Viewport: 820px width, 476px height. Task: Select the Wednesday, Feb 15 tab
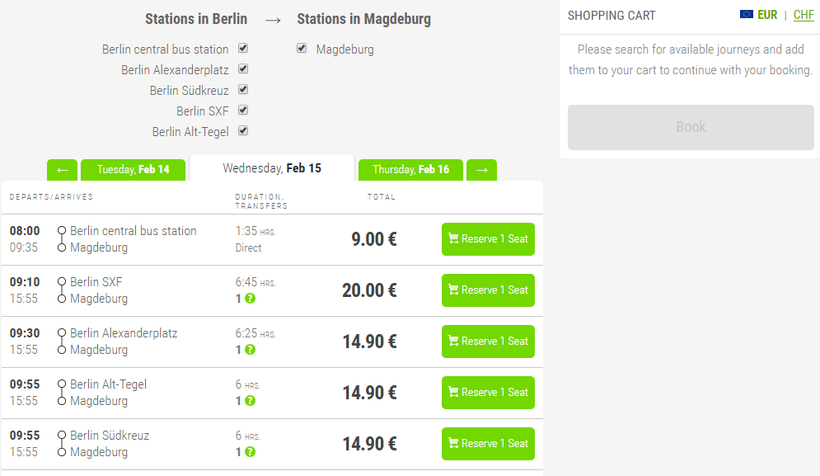point(272,168)
